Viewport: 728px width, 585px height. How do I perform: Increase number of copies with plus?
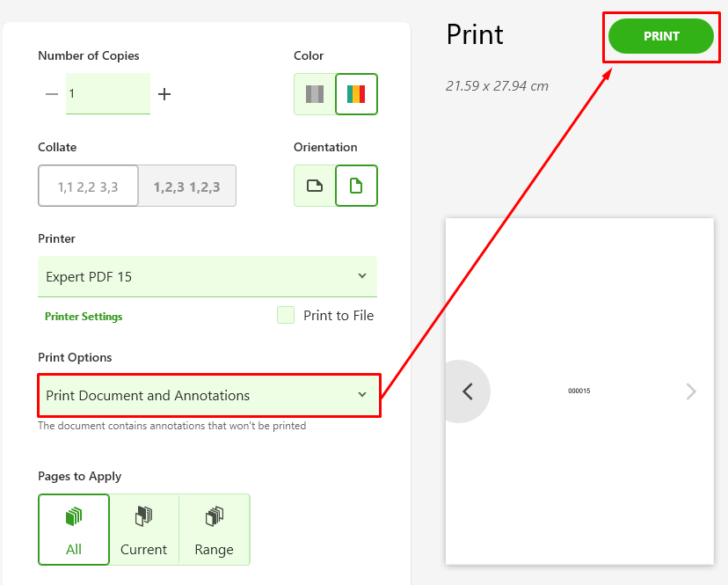point(164,94)
